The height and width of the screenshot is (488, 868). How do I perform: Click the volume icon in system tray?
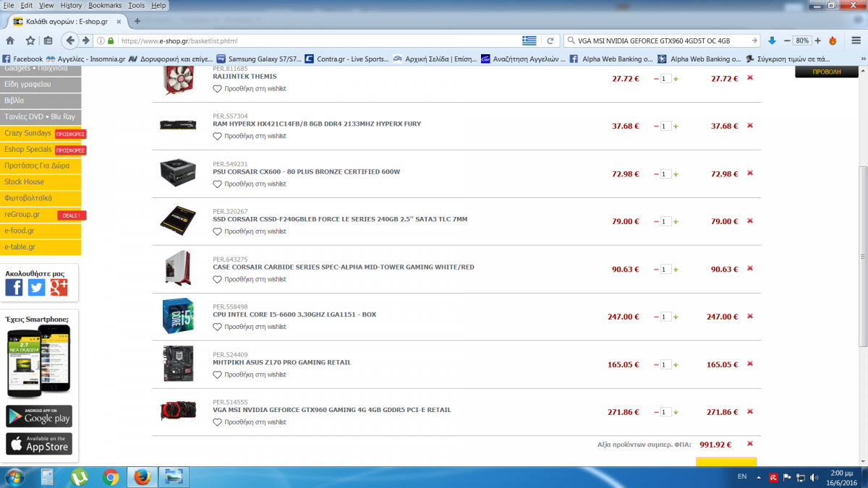click(815, 477)
